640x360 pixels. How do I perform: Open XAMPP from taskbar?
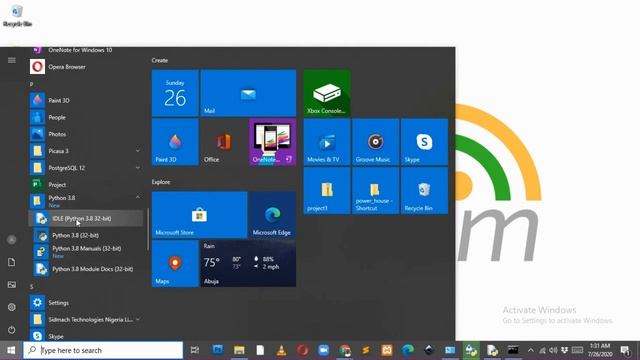(x=387, y=350)
